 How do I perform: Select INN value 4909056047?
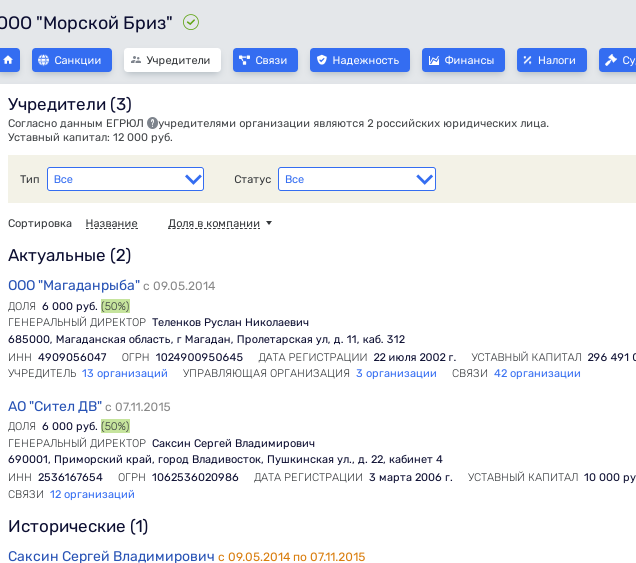pos(72,357)
